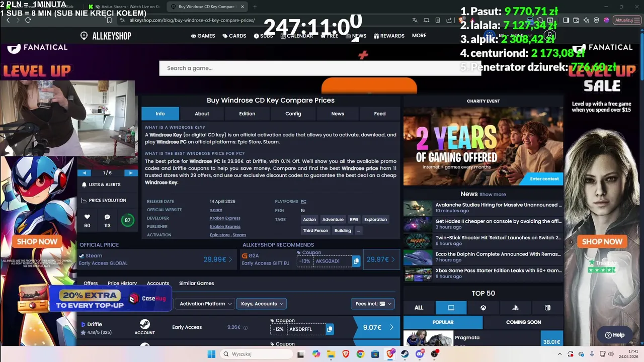Copy the AKSG2ADI coupon code
Viewport: 644px width, 362px height.
tap(356, 261)
